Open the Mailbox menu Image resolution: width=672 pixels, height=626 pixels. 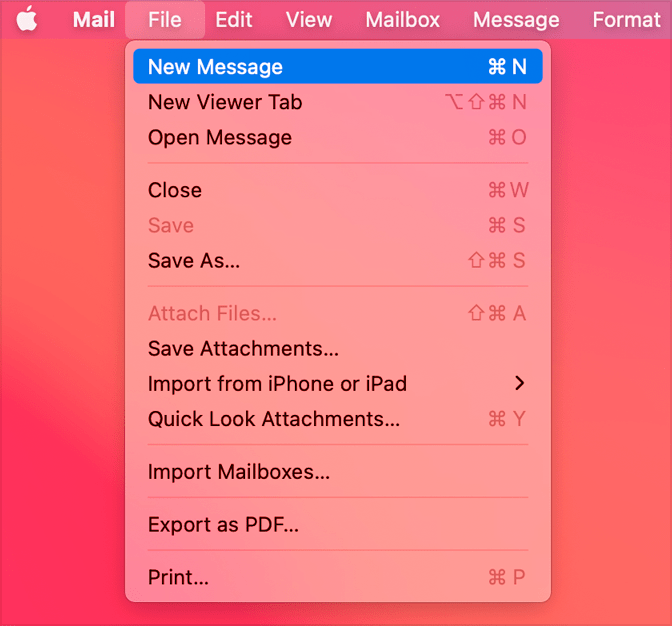402,20
